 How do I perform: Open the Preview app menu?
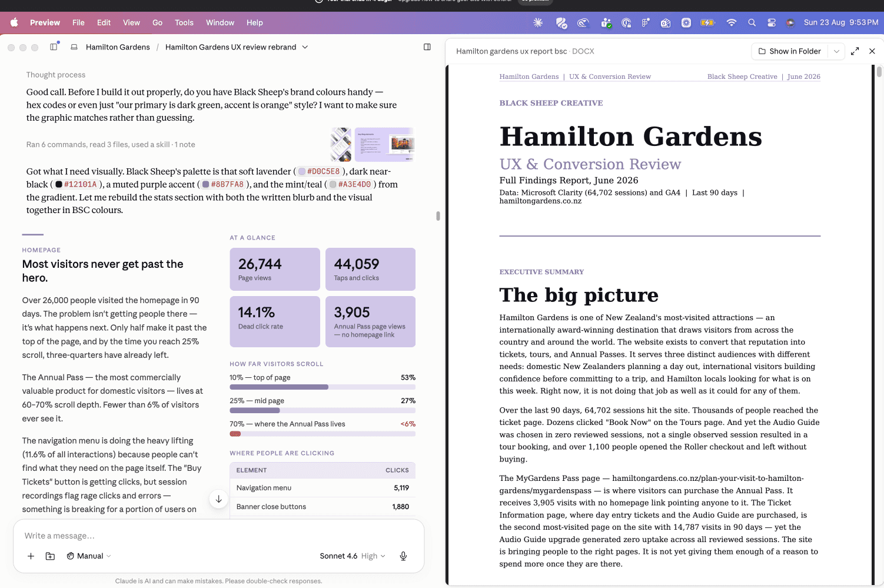(45, 22)
